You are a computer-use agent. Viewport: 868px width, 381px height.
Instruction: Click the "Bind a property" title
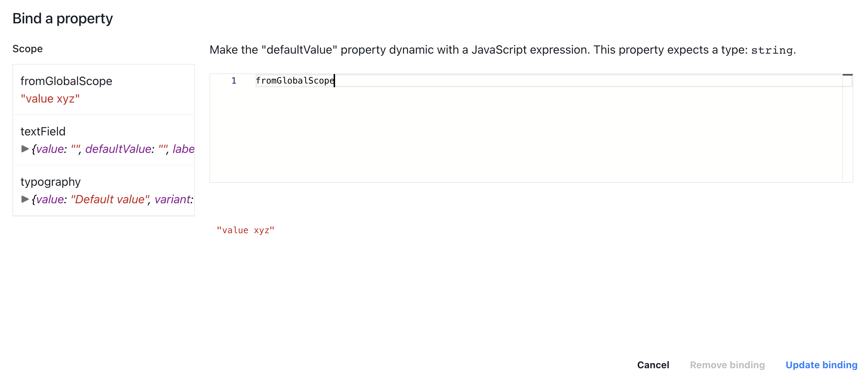pos(62,18)
